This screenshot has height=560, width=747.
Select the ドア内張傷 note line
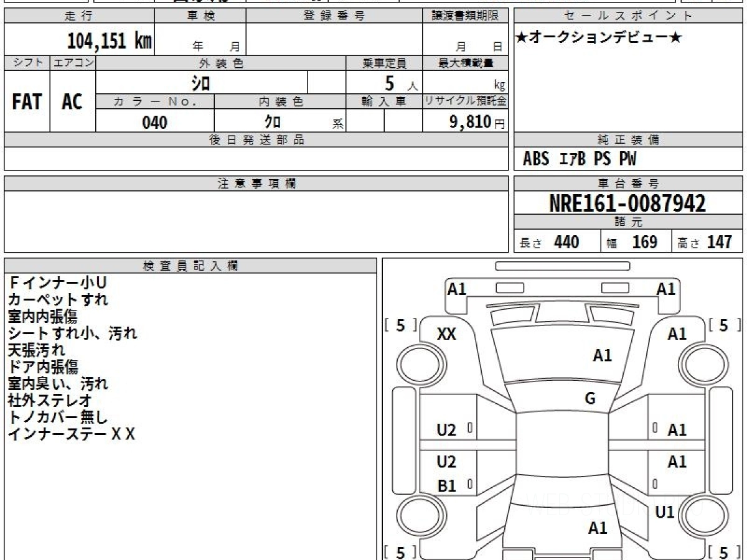[x=43, y=367]
